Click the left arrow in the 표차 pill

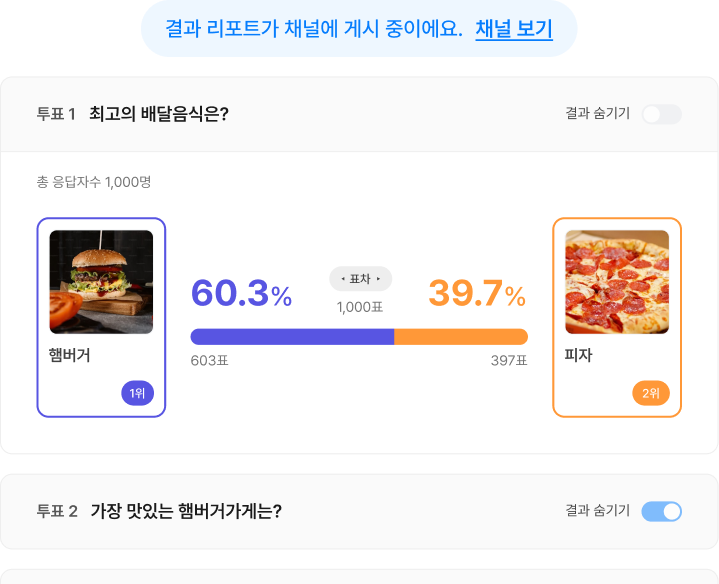[x=343, y=279]
